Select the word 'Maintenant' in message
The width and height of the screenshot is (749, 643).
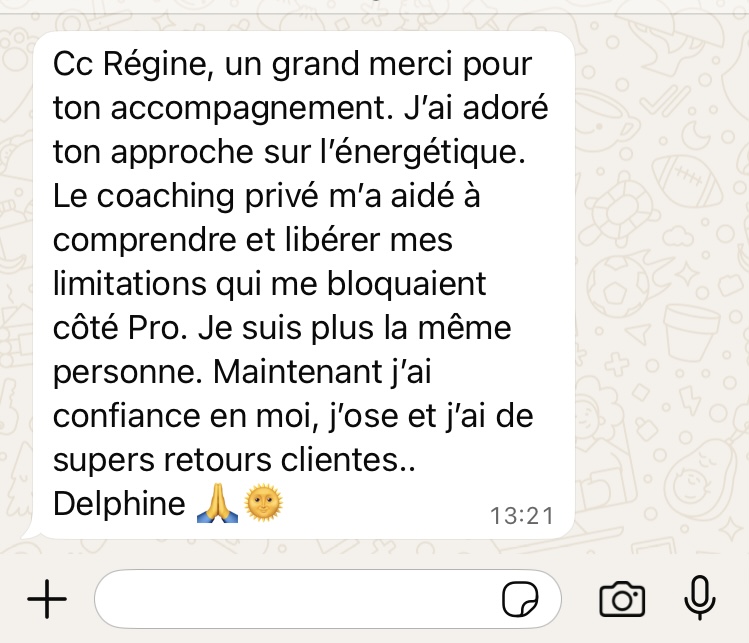[x=298, y=372]
